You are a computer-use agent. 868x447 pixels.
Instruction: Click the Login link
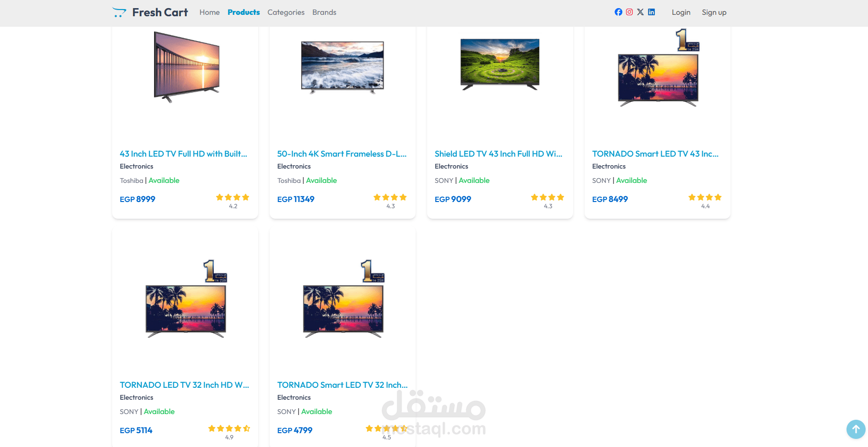tap(681, 12)
